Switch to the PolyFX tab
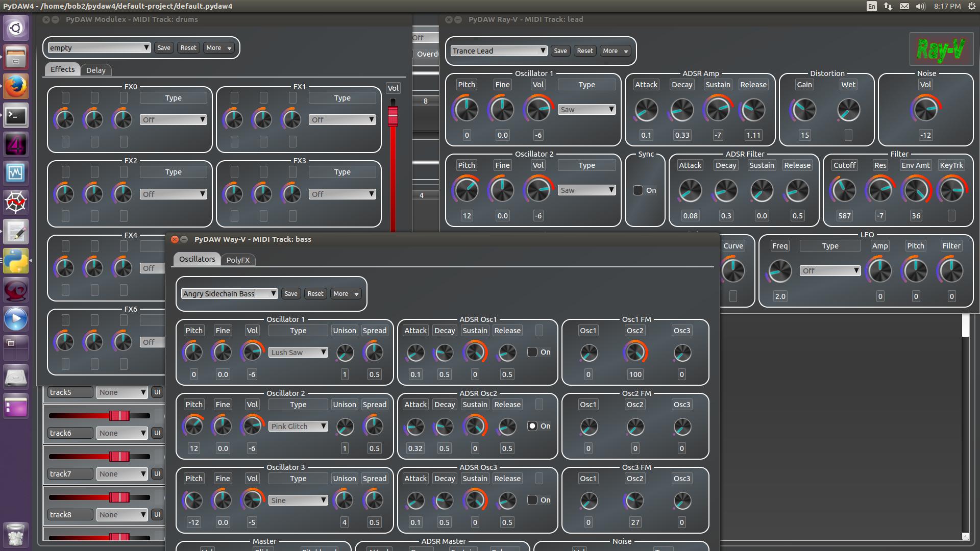The height and width of the screenshot is (551, 980). 238,260
